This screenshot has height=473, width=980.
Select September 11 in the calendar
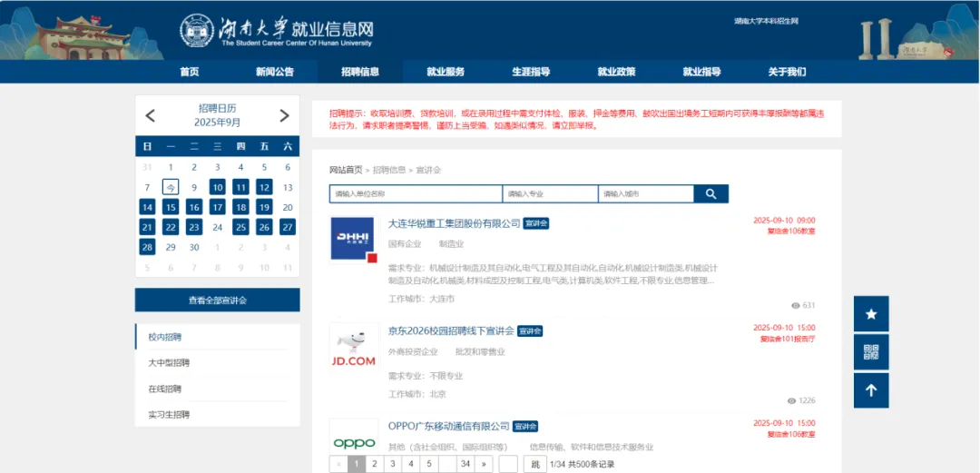pyautogui.click(x=240, y=187)
